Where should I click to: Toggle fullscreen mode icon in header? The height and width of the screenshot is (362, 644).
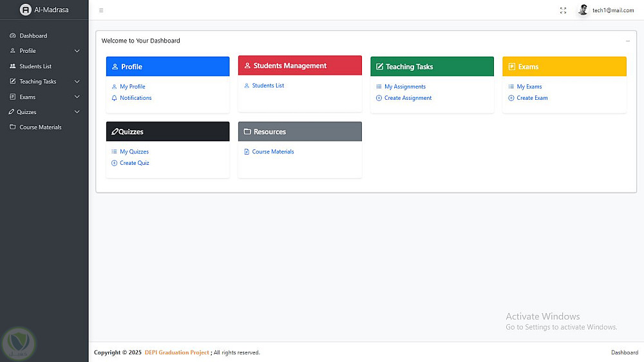coord(563,10)
